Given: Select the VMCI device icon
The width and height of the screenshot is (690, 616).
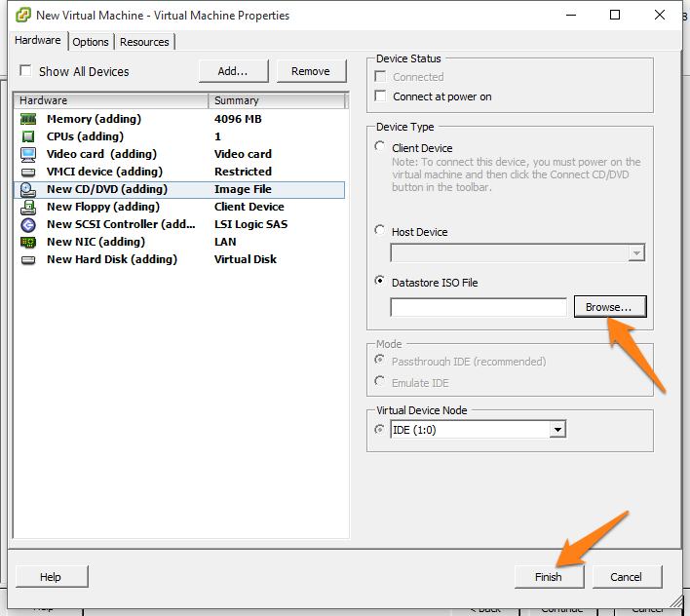Looking at the screenshot, I should coord(28,172).
